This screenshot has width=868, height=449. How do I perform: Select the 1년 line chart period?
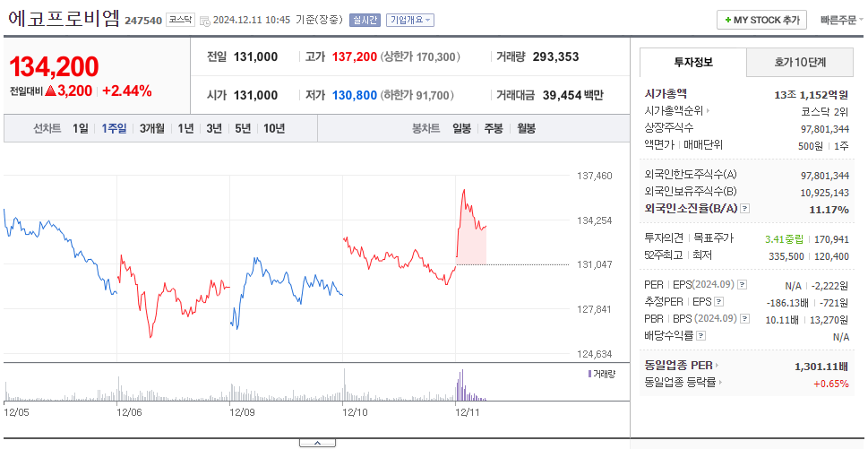pyautogui.click(x=186, y=128)
